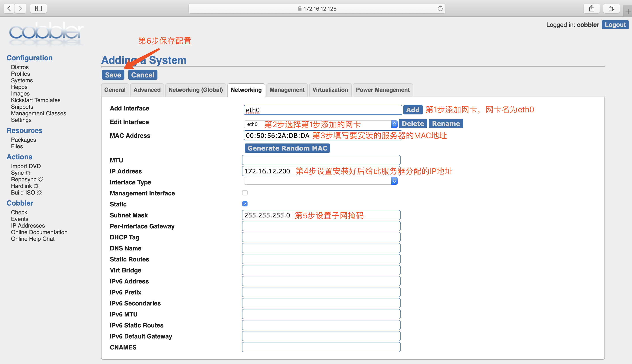Image resolution: width=632 pixels, height=364 pixels.
Task: Click the Add Interface text field
Action: 323,110
